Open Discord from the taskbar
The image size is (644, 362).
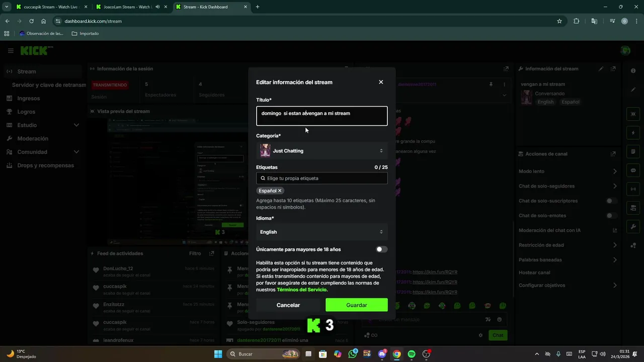(x=382, y=354)
